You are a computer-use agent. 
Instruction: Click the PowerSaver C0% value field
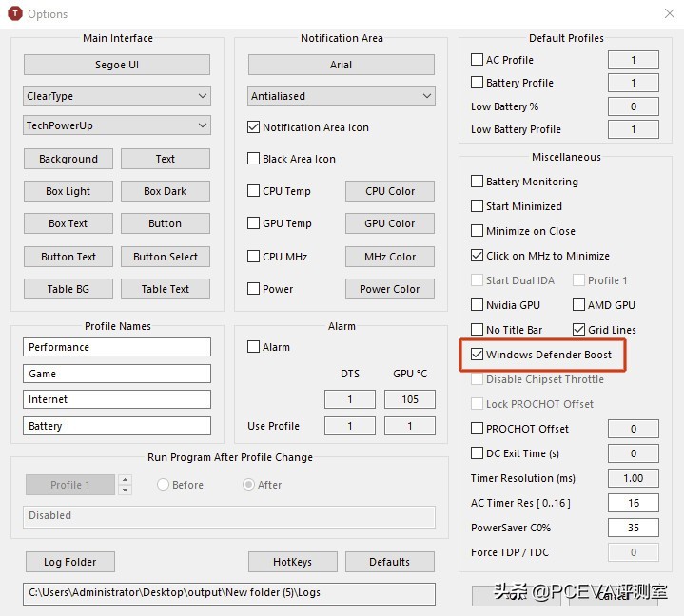pos(634,528)
